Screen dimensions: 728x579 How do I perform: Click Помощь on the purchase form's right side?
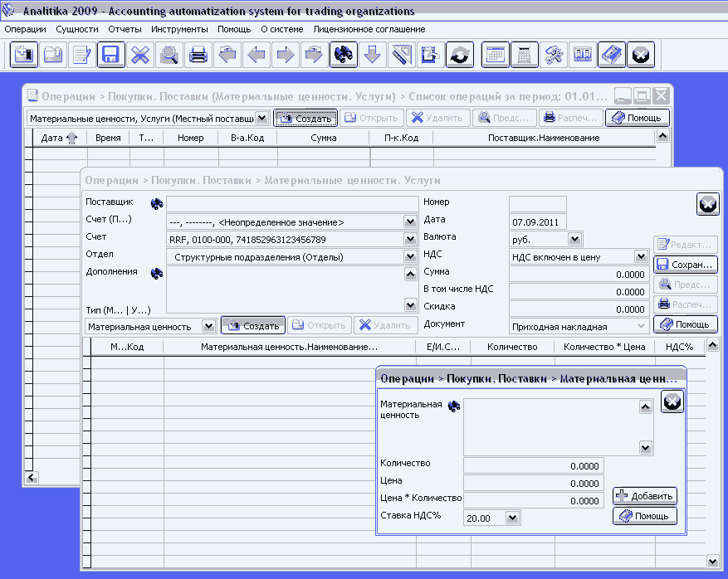tap(686, 324)
